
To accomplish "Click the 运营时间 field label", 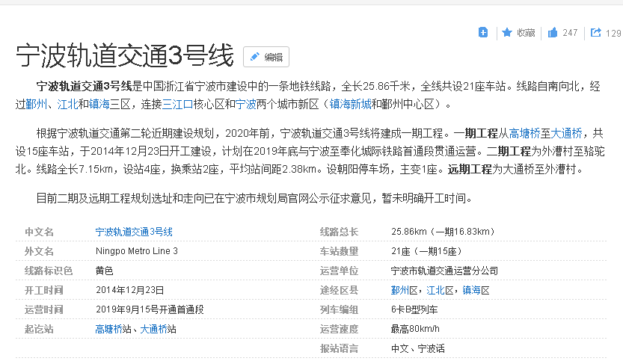I will pos(43,309).
